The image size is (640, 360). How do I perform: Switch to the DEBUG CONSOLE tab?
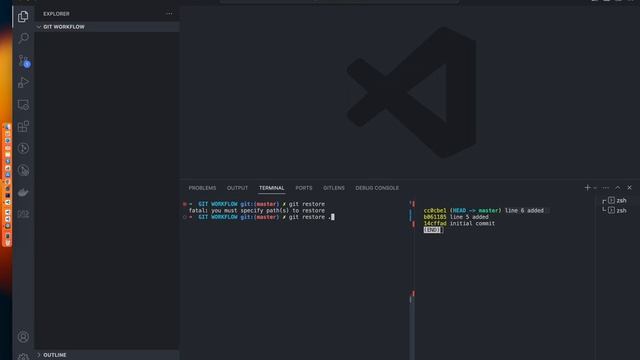tap(377, 188)
